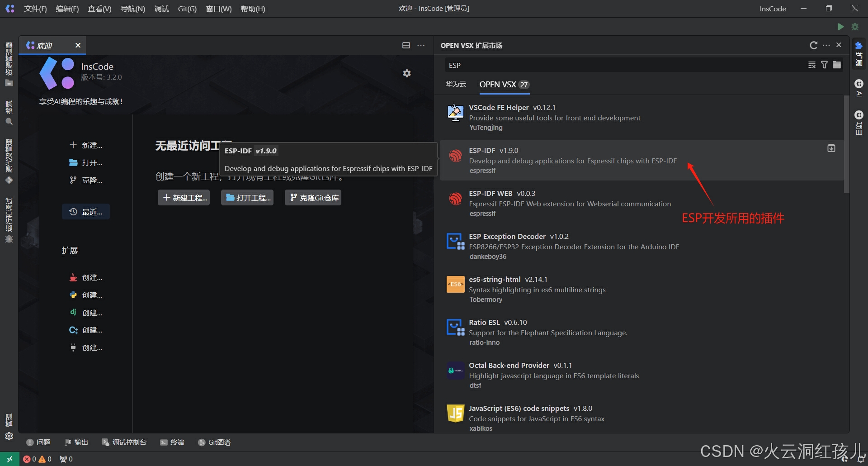Click the 新建工程... button
This screenshot has width=868, height=466.
coord(184,198)
